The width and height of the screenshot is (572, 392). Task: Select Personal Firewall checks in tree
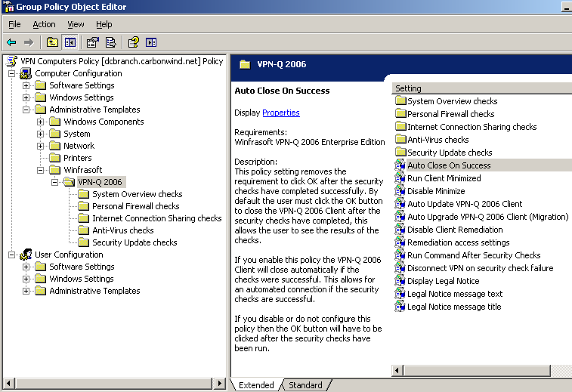(x=136, y=206)
